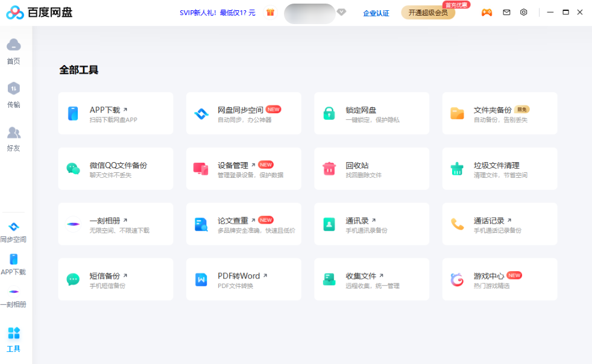Open the 收集文件 card title
The image size is (592, 364).
click(x=361, y=276)
